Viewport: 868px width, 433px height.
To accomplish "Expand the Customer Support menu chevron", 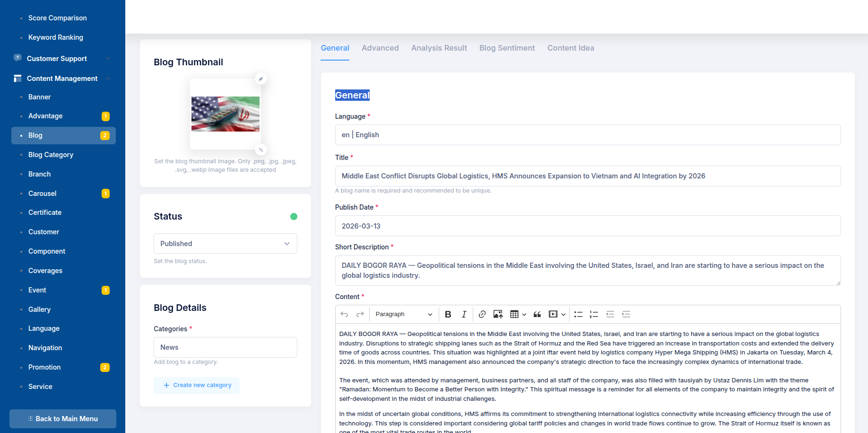I will tap(107, 59).
